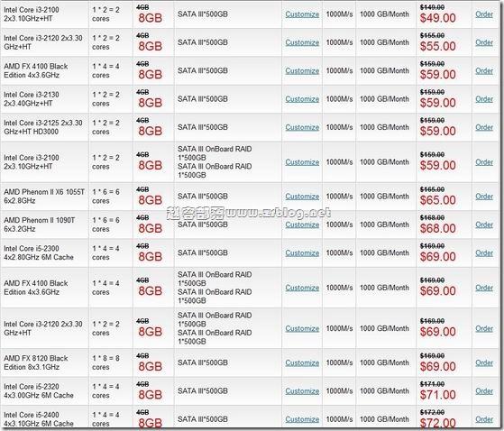This screenshot has height=431, width=504.
Task: Customize the Intel Core i5-2400 plan
Action: 302,419
